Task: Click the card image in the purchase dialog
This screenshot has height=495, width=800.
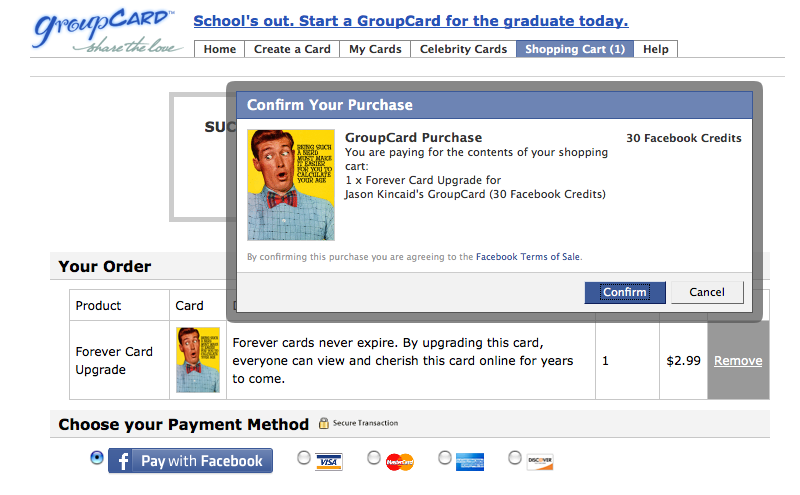Action: 291,184
